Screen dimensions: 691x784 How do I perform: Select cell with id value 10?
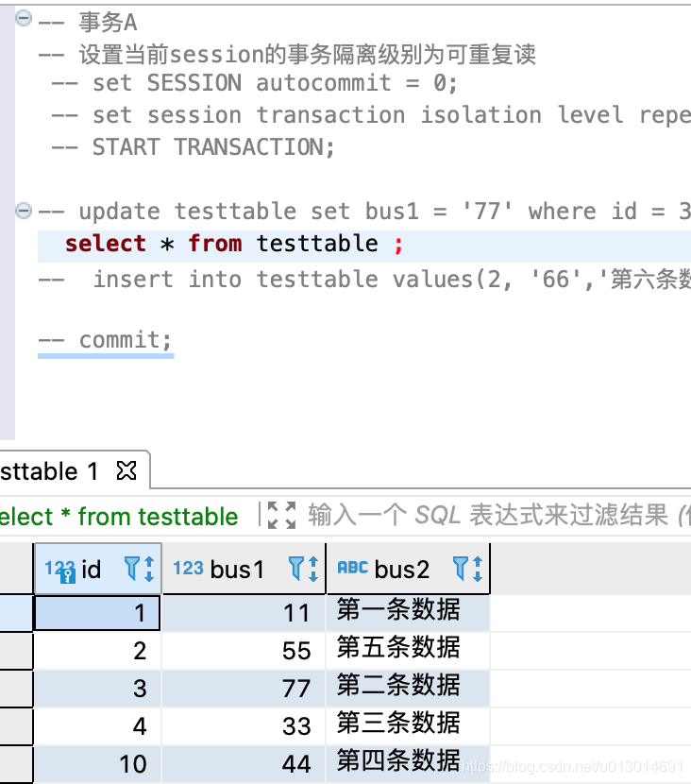pos(97,763)
